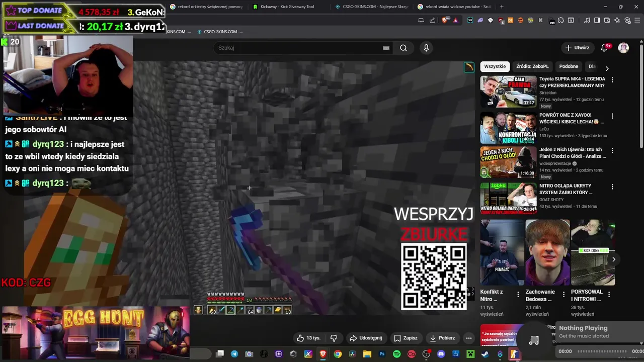Open NITRO OGLĄDA UKRYTY video thumbnail

click(x=508, y=198)
